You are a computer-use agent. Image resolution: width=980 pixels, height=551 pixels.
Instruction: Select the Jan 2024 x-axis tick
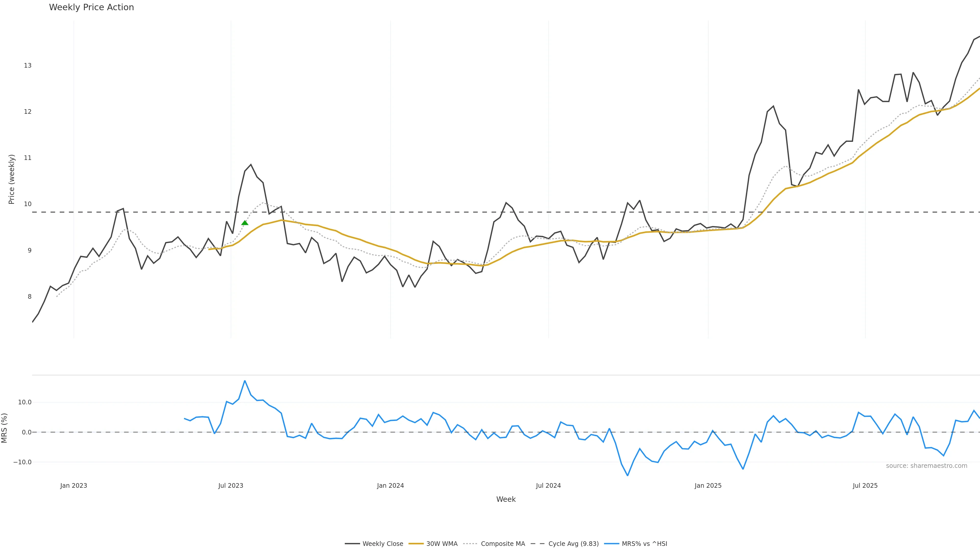(x=390, y=486)
